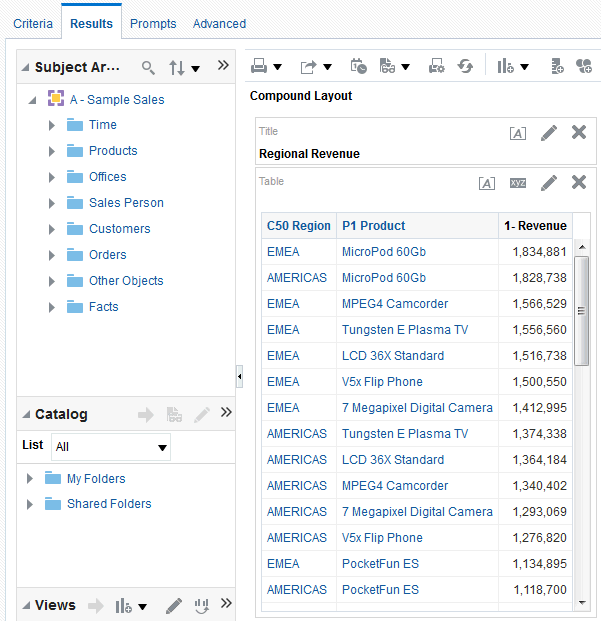
Task: Open the Catalog List dropdown showing All
Action: (111, 447)
